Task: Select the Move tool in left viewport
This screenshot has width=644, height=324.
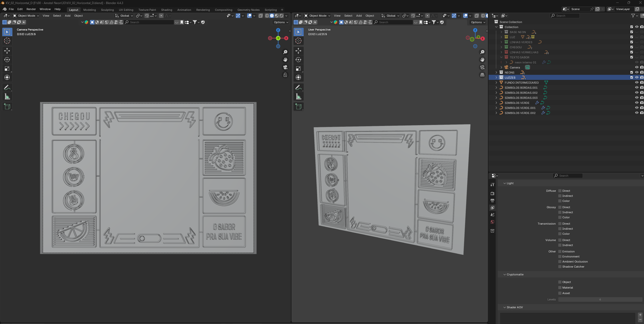Action: click(x=7, y=51)
